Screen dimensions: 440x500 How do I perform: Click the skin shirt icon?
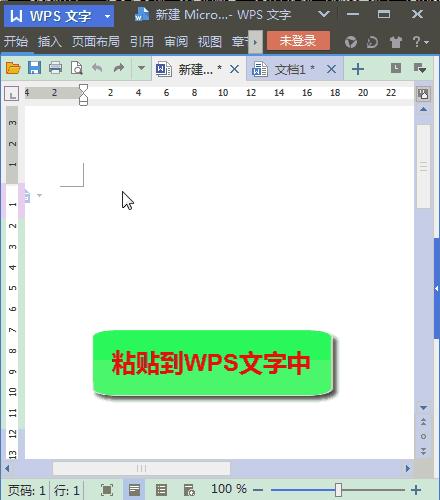[x=396, y=42]
